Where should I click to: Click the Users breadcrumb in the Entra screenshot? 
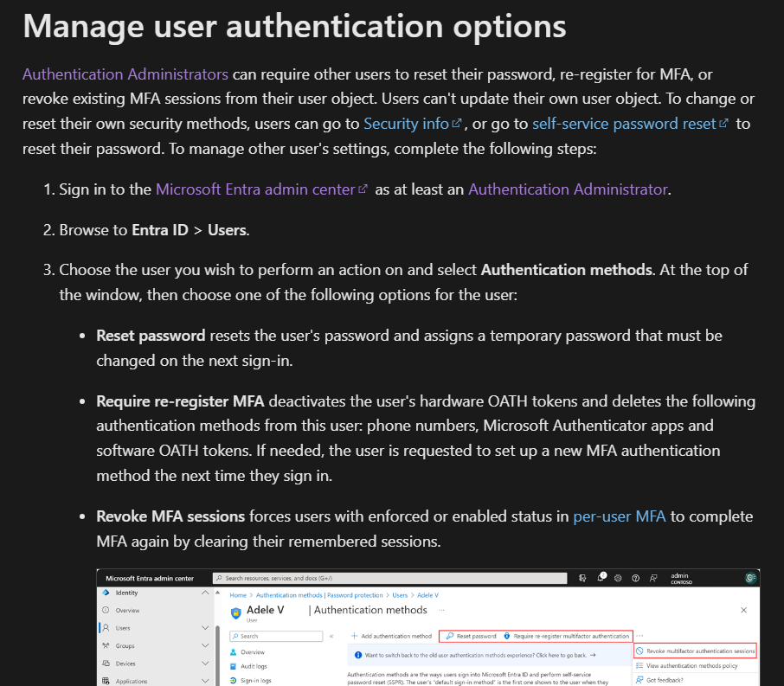(400, 595)
